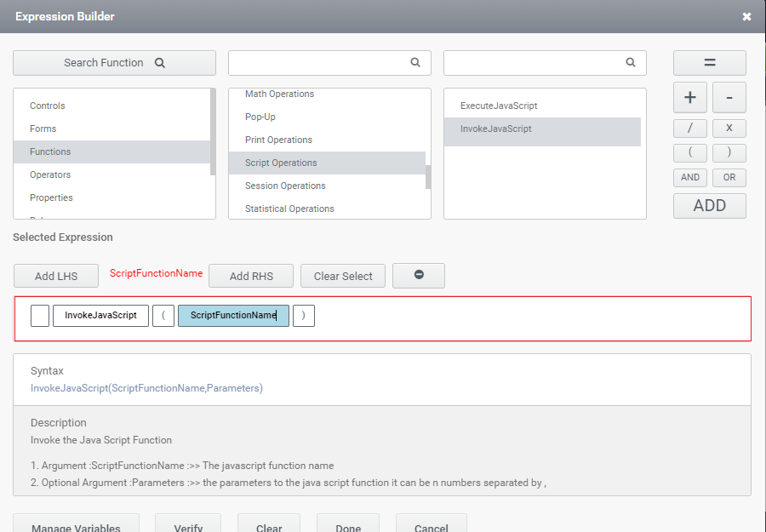The height and width of the screenshot is (532, 766).
Task: Insert the plus operator
Action: (x=690, y=98)
